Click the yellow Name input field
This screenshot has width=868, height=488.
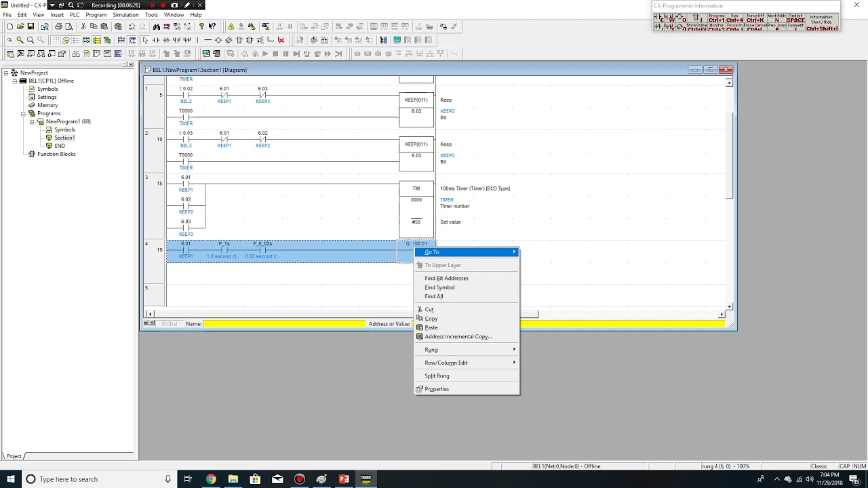tap(284, 324)
